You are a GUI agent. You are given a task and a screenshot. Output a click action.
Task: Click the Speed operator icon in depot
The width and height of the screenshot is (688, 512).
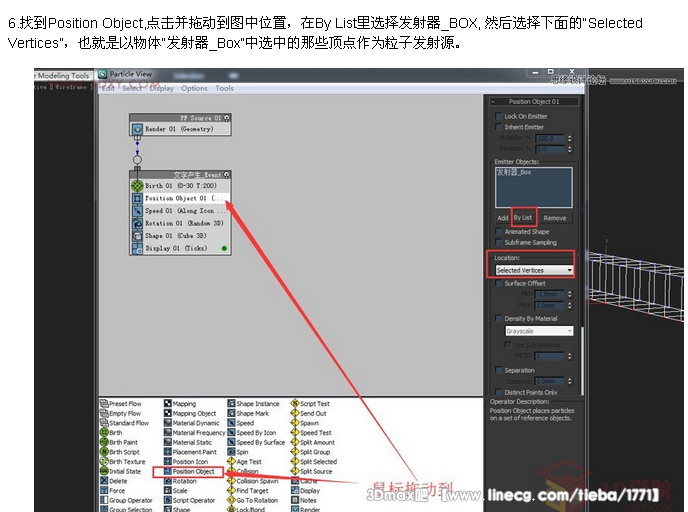point(231,422)
